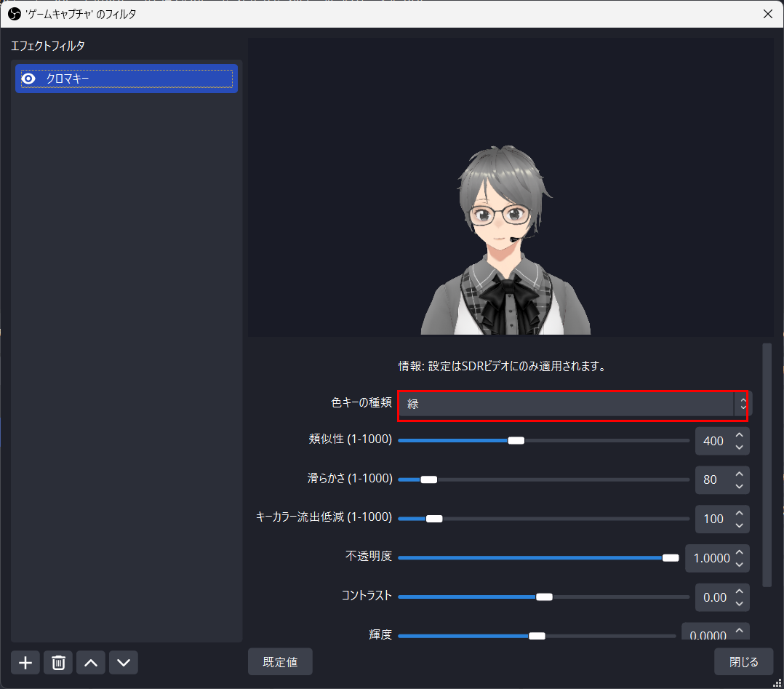Click the 不透明度 slider handle

click(671, 557)
